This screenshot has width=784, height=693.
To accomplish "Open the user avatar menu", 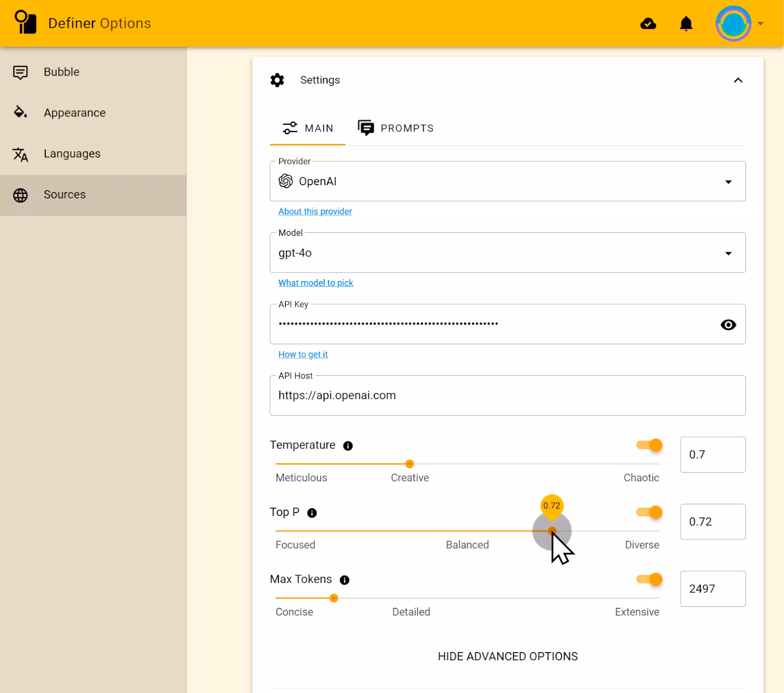I will coord(733,24).
